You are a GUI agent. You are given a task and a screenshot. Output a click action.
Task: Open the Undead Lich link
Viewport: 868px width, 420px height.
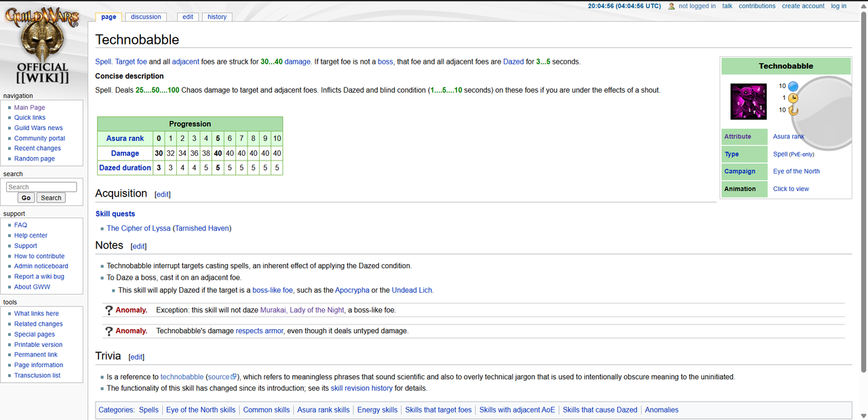[x=412, y=290]
